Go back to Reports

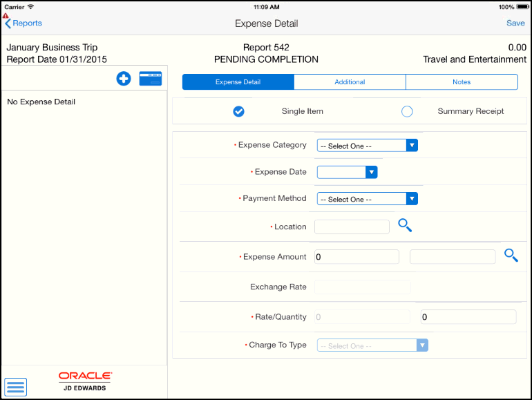click(x=23, y=23)
